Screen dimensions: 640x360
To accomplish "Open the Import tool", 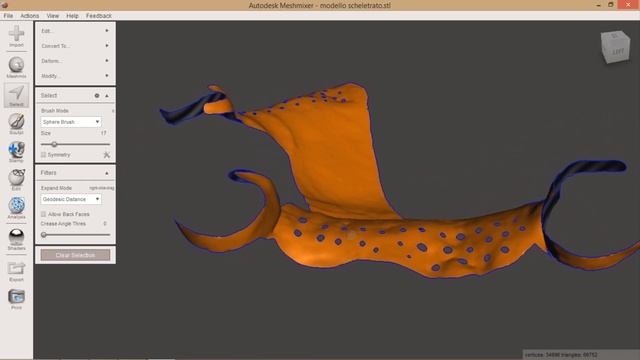I will (16, 36).
